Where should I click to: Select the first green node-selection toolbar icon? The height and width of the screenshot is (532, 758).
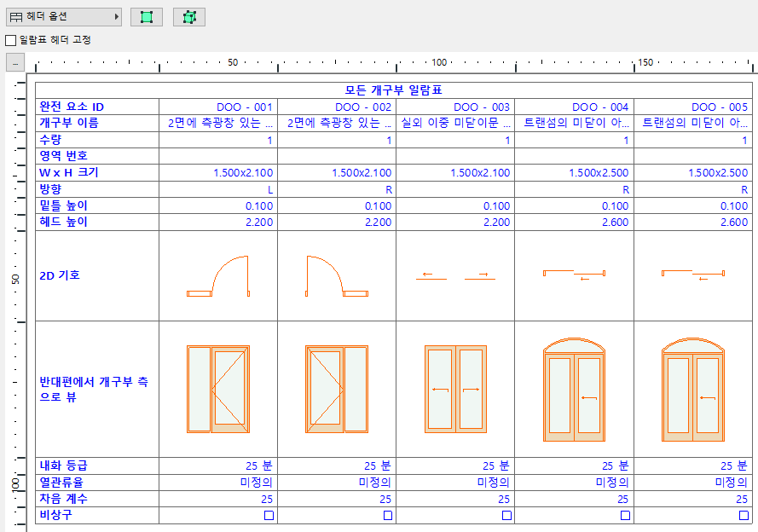pyautogui.click(x=146, y=16)
